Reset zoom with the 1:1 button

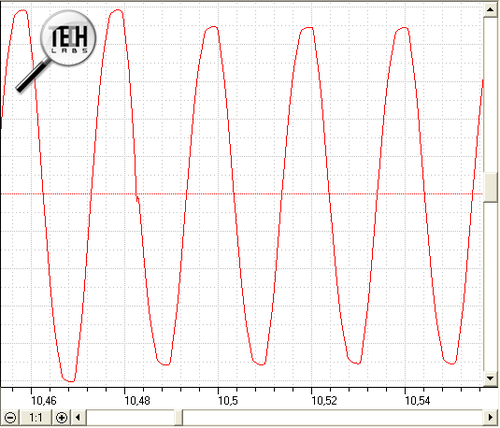tap(36, 417)
